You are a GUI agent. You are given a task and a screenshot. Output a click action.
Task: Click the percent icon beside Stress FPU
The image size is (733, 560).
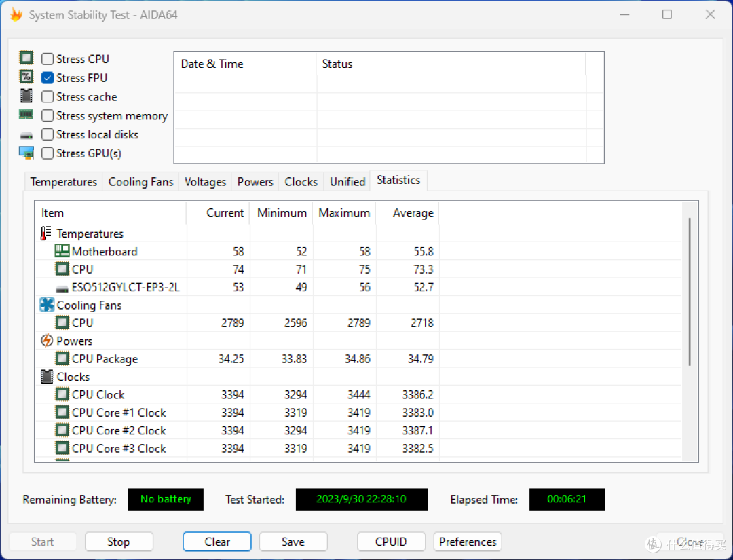[x=26, y=77]
